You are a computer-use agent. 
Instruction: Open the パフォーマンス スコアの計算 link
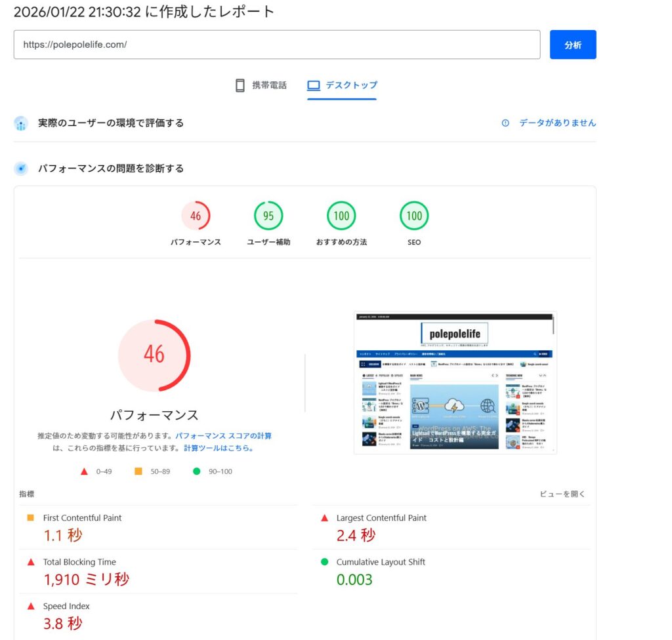point(223,435)
